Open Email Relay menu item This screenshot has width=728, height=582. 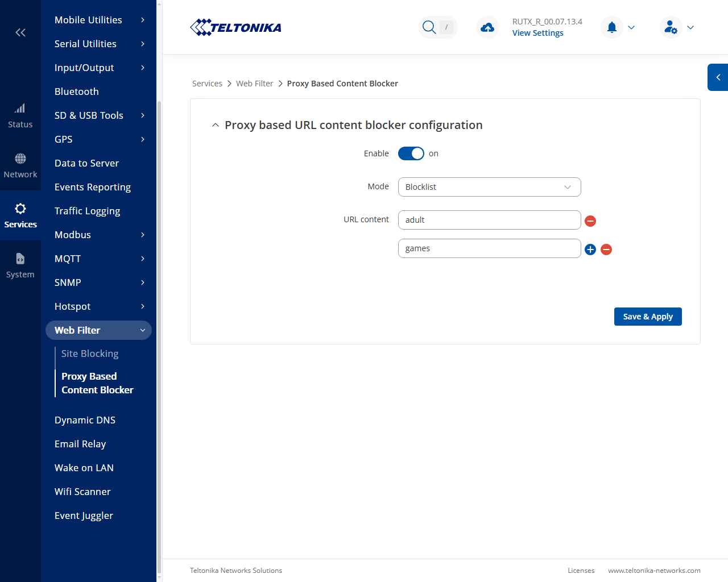(x=80, y=444)
